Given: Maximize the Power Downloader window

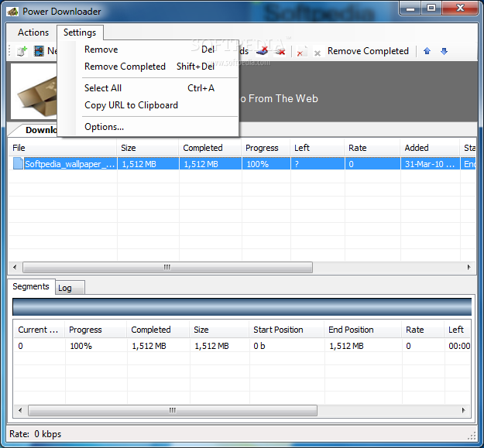Looking at the screenshot, I should [431, 8].
